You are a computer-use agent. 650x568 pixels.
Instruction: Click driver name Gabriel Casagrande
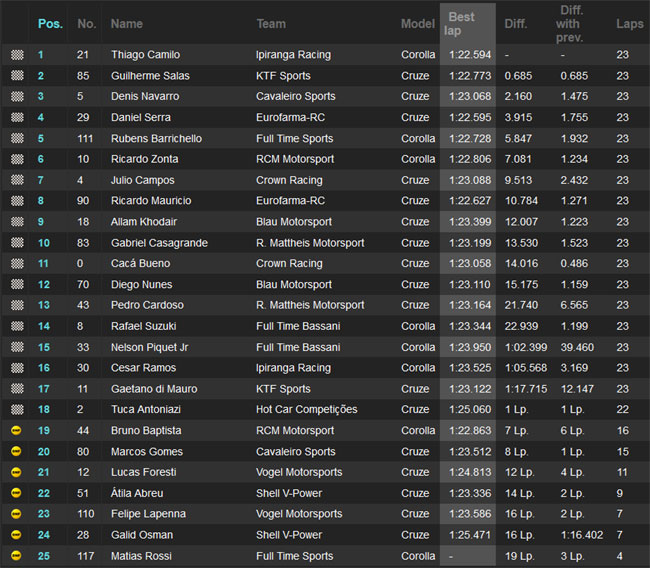click(159, 243)
